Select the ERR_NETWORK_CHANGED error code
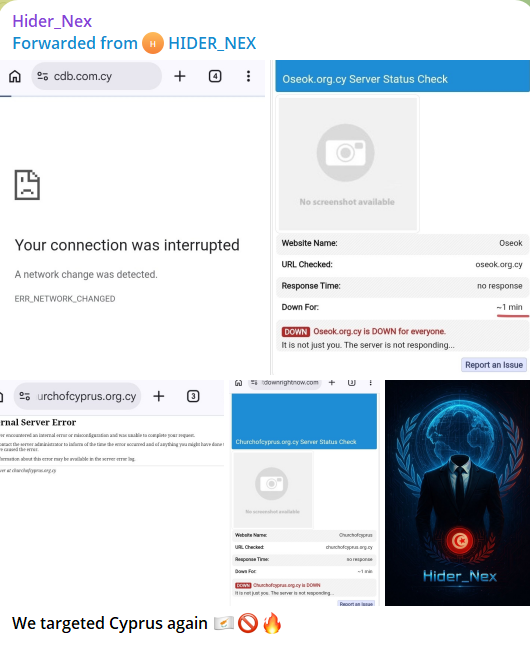The width and height of the screenshot is (530, 653). [x=65, y=299]
